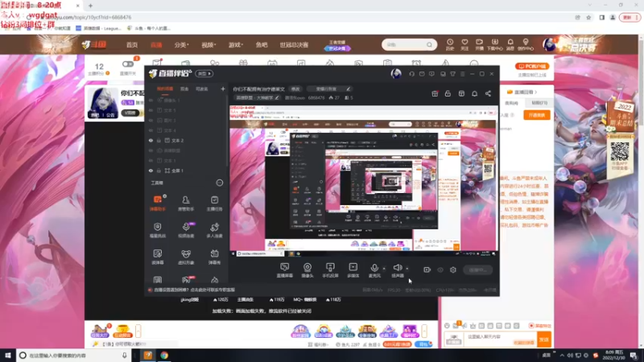
Task: Open the gift box icon in companion header
Action: (x=435, y=93)
